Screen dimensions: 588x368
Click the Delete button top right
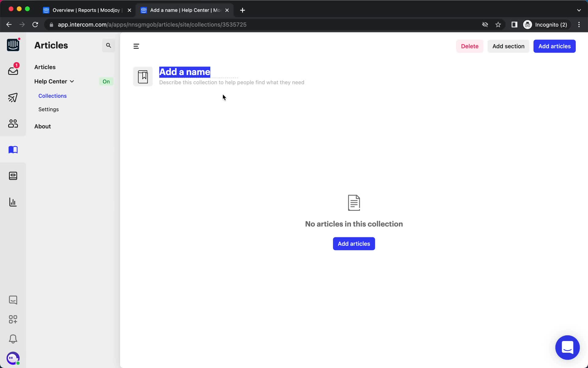(470, 46)
